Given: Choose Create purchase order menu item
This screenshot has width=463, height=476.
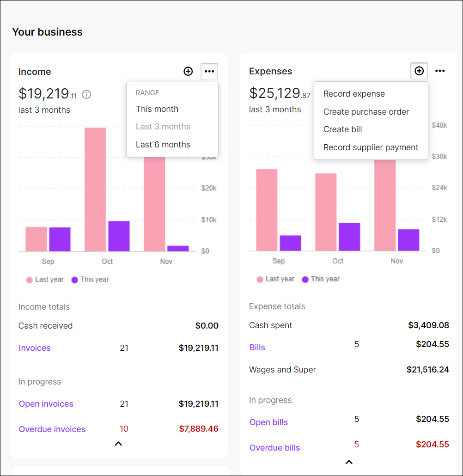Looking at the screenshot, I should [x=366, y=112].
